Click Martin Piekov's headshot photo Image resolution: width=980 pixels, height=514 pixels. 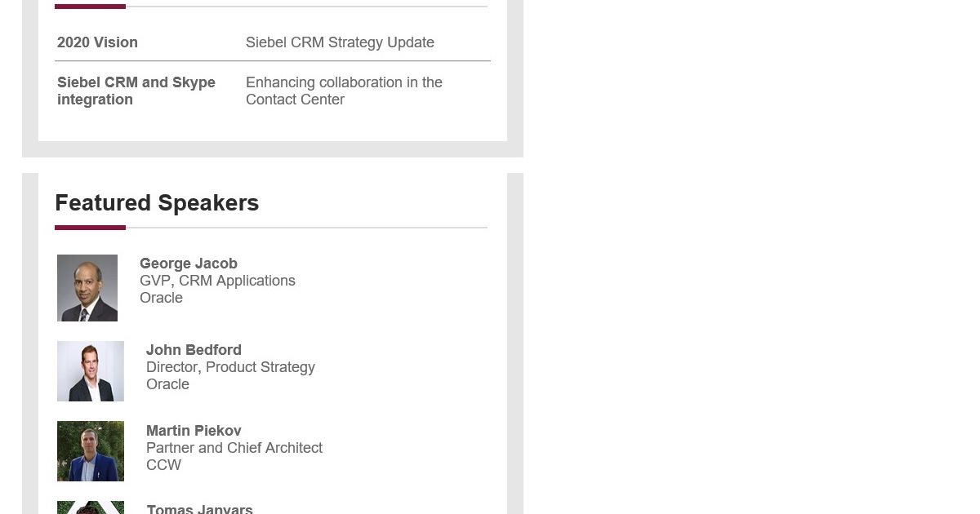pyautogui.click(x=91, y=451)
